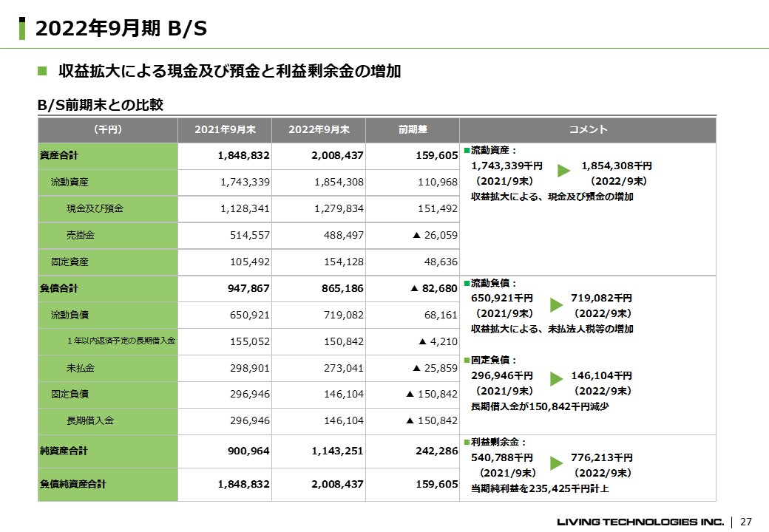This screenshot has width=769, height=532.
Task: Select the value "1,279,834"
Action: 339,208
